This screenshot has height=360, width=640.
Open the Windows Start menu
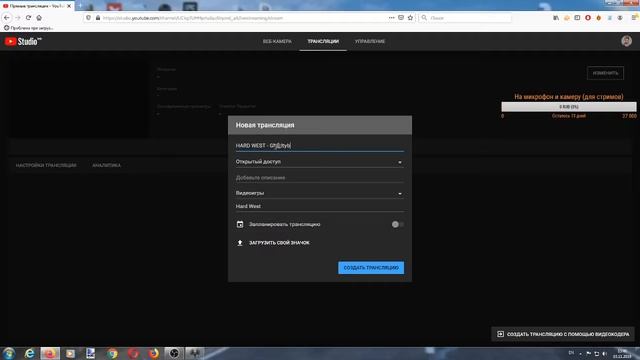tap(9, 353)
